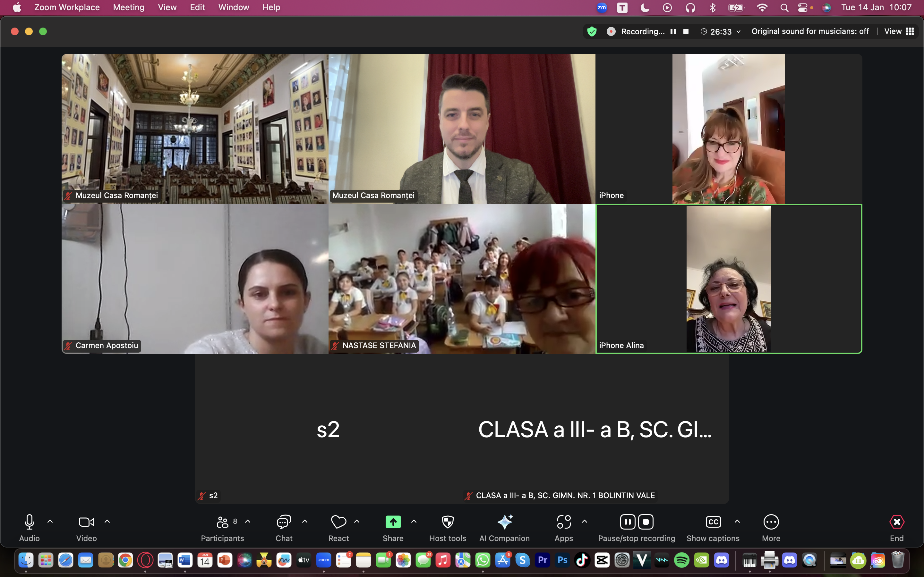Screen dimensions: 924x577
Task: Toggle Show captions CC button
Action: [713, 522]
